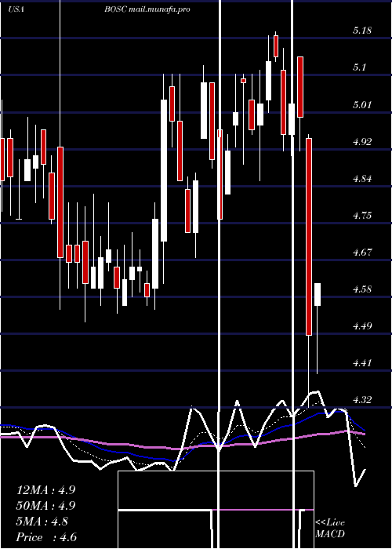Image resolution: width=392 pixels, height=549 pixels.
Task: Click the 5MA : 4.8 readout
Action: 42,522
